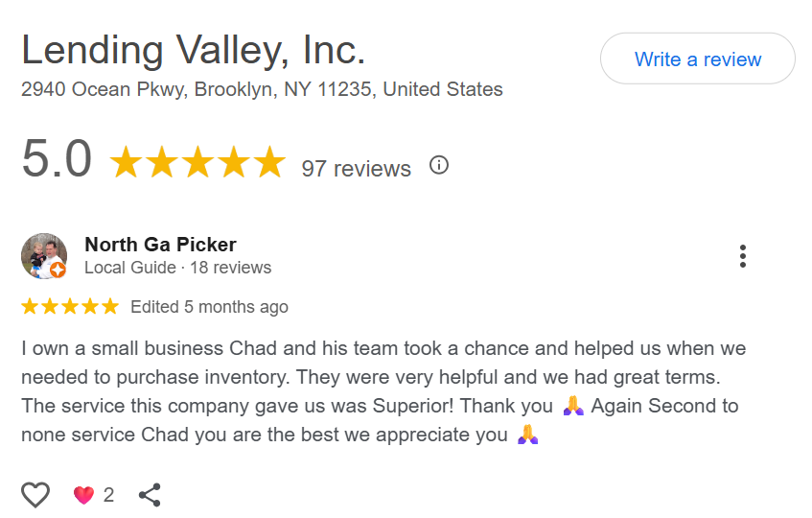The width and height of the screenshot is (812, 518).
Task: Click the Write a review button
Action: 697,59
